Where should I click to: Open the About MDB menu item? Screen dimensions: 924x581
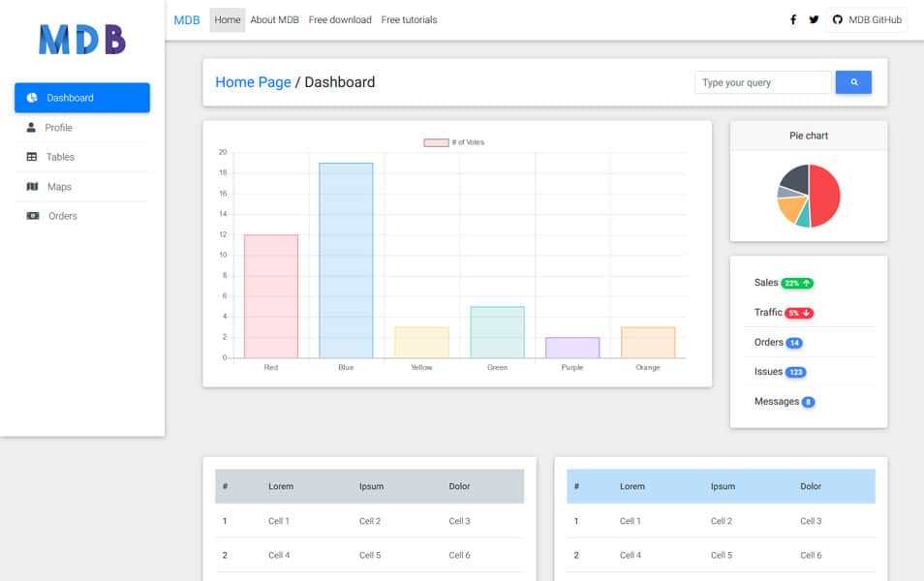tap(273, 19)
